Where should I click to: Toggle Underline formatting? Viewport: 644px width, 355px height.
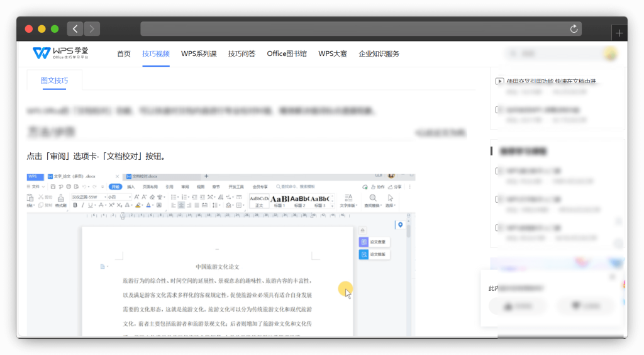pyautogui.click(x=91, y=205)
